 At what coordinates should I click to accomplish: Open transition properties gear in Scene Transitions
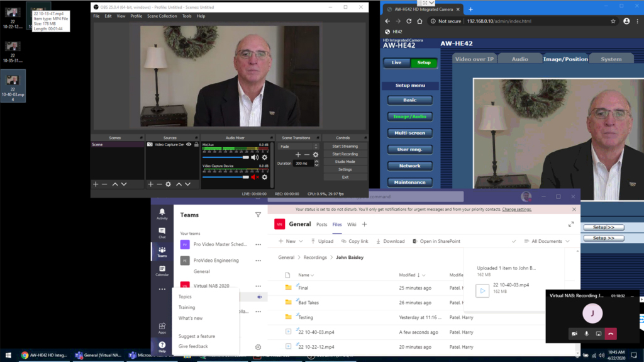316,155
